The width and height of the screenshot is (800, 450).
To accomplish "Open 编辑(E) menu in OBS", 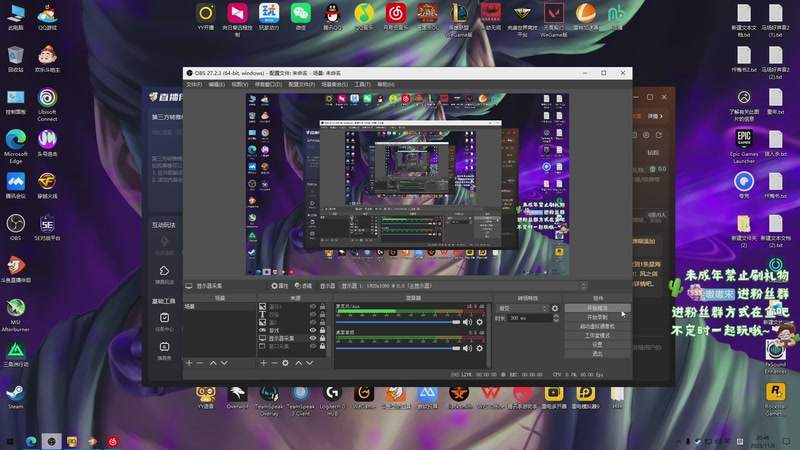I will tap(216, 84).
